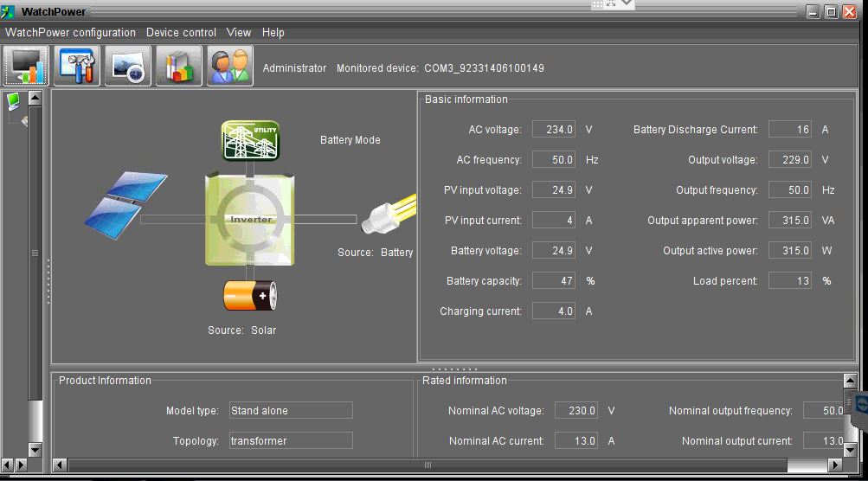Click the Load percent 13 field

tap(790, 280)
